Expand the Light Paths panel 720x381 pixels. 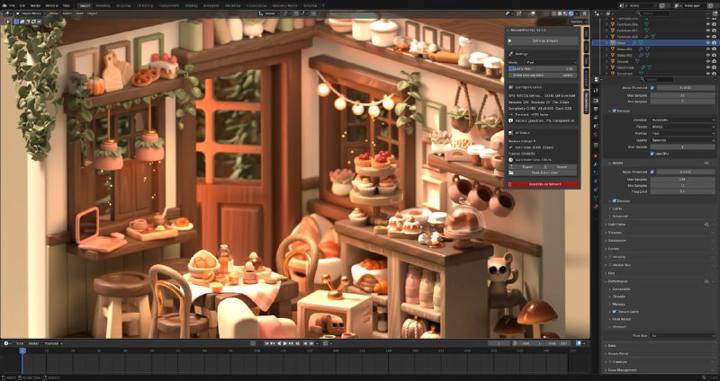tap(616, 224)
